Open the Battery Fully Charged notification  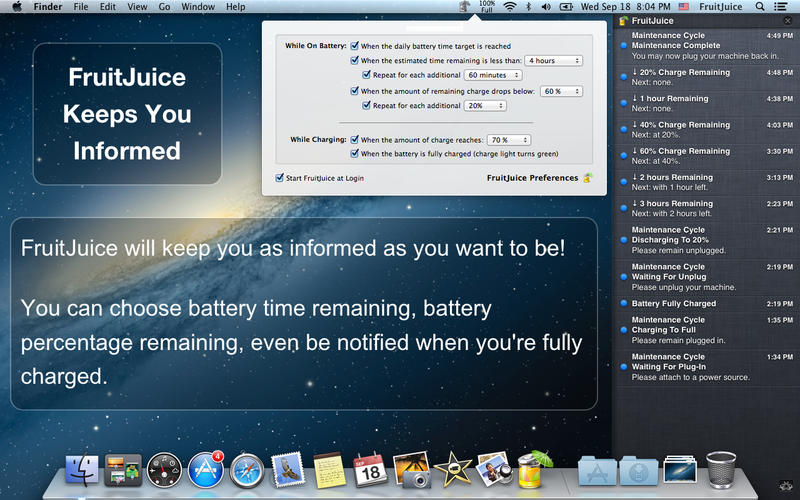pos(707,304)
